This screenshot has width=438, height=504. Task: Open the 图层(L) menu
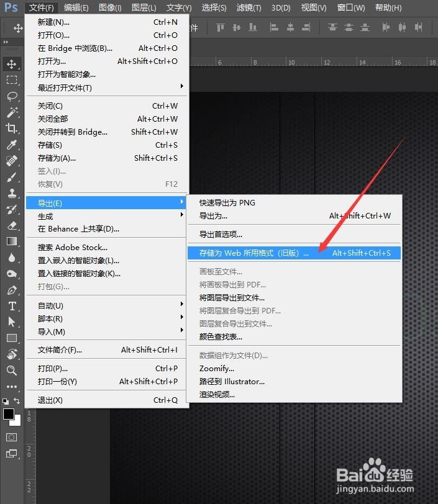coord(144,7)
